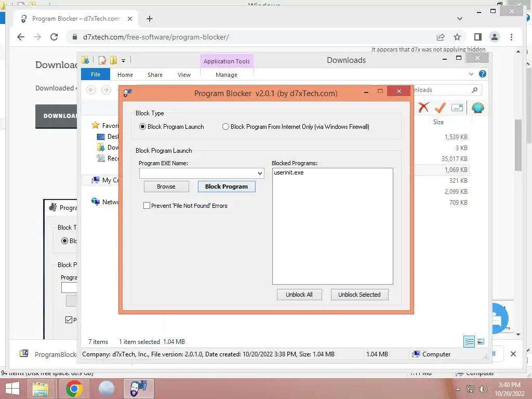The width and height of the screenshot is (532, 399).
Task: Open the chat bubble widget on webpage
Action: pyautogui.click(x=500, y=318)
